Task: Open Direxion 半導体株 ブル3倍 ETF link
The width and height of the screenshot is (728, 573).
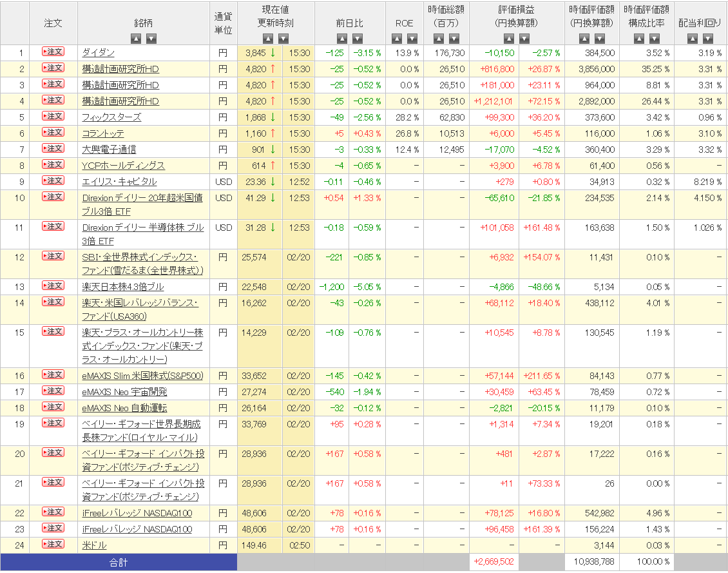Action: click(143, 235)
